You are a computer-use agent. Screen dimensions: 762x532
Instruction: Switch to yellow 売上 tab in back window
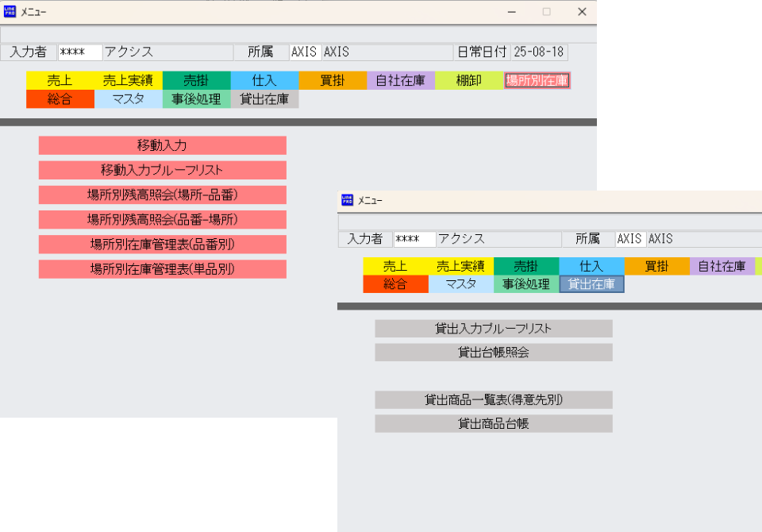(60, 80)
